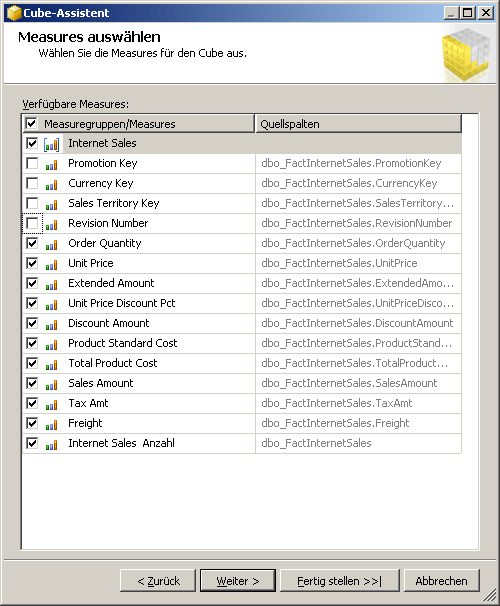
Task: Click the Measuregruppen/Measures column header
Action: (x=138, y=124)
